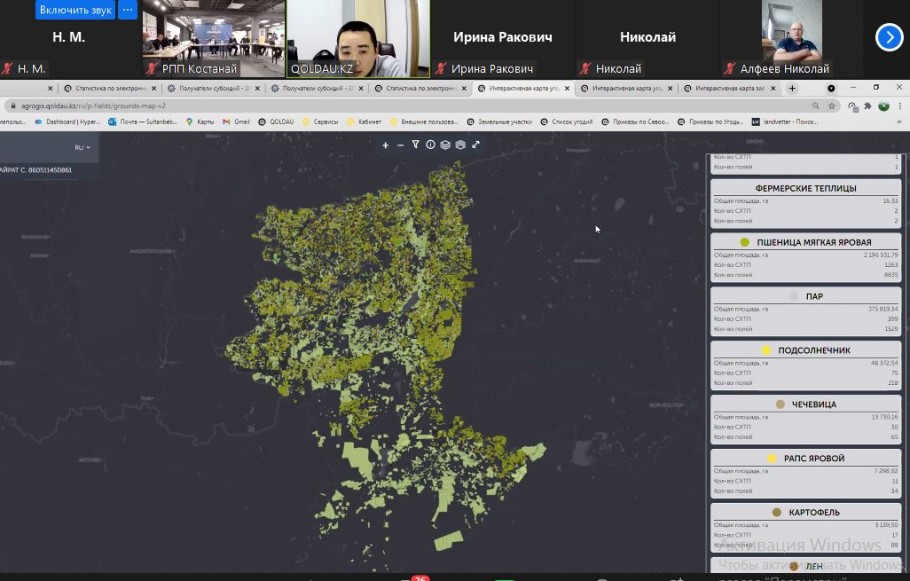This screenshot has height=581, width=910.
Task: Select the Ирина Ракович participant tile
Action: pos(503,38)
